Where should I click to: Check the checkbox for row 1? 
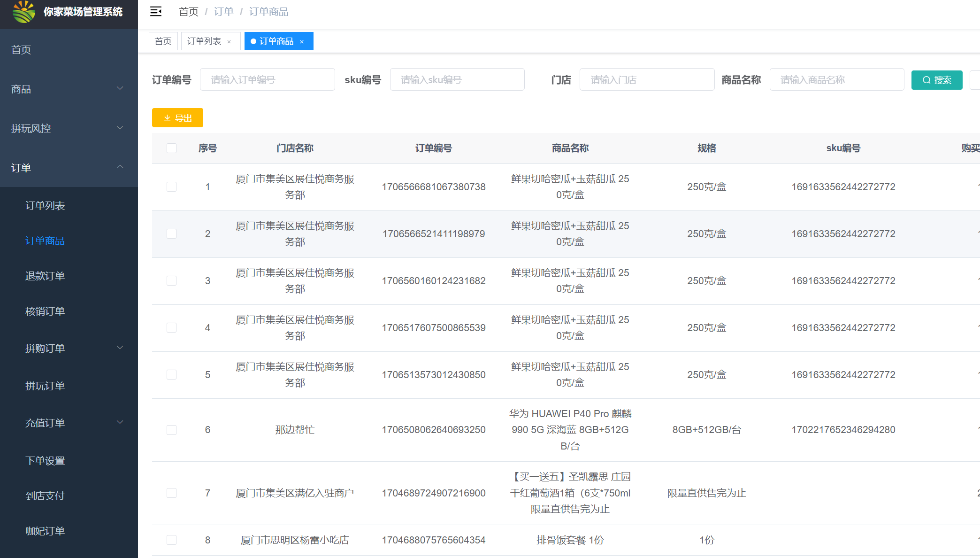172,187
